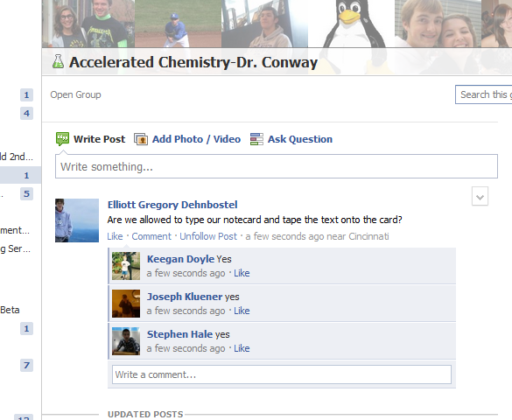Open the post options dropdown arrow
512x420 pixels.
[480, 197]
